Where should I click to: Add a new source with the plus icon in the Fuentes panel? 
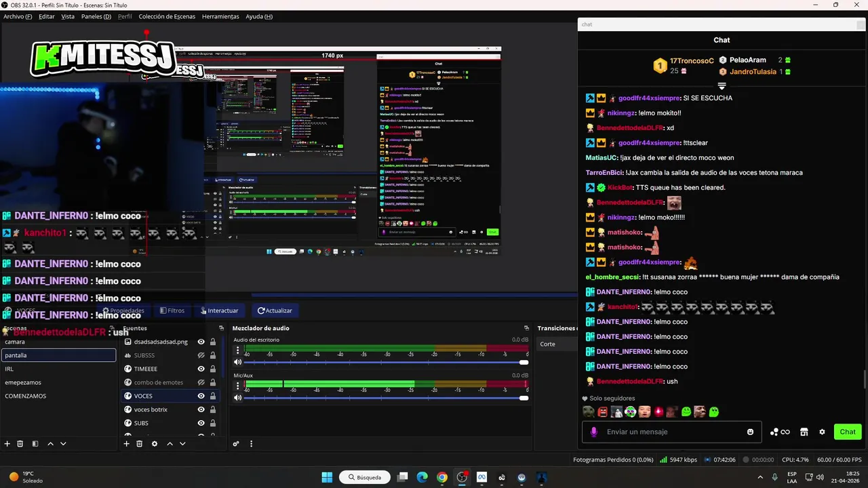point(126,444)
